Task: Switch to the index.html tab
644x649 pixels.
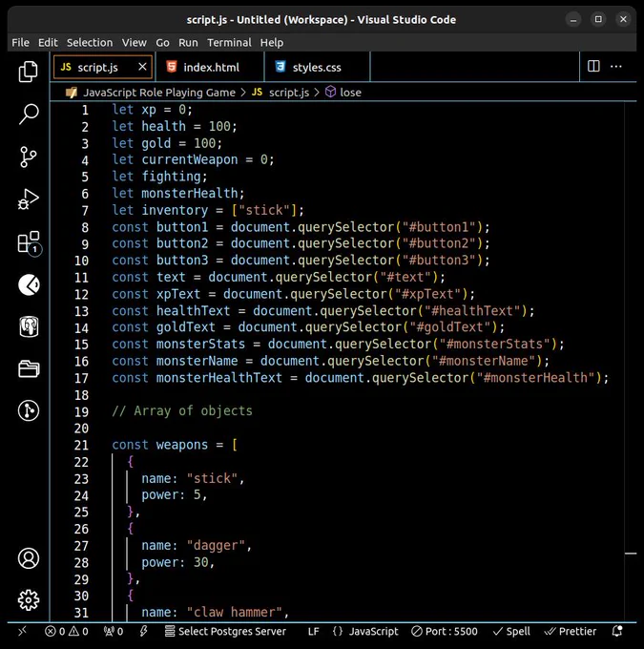Action: tap(210, 67)
